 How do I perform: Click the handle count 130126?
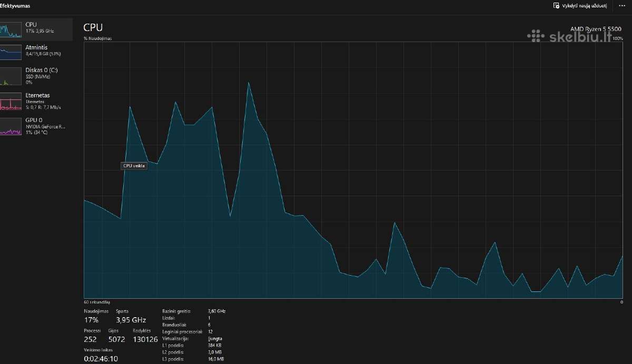[x=145, y=339]
